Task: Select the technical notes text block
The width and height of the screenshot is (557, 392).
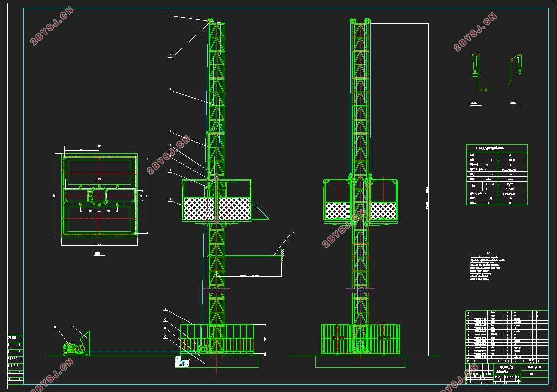Action: (x=487, y=266)
